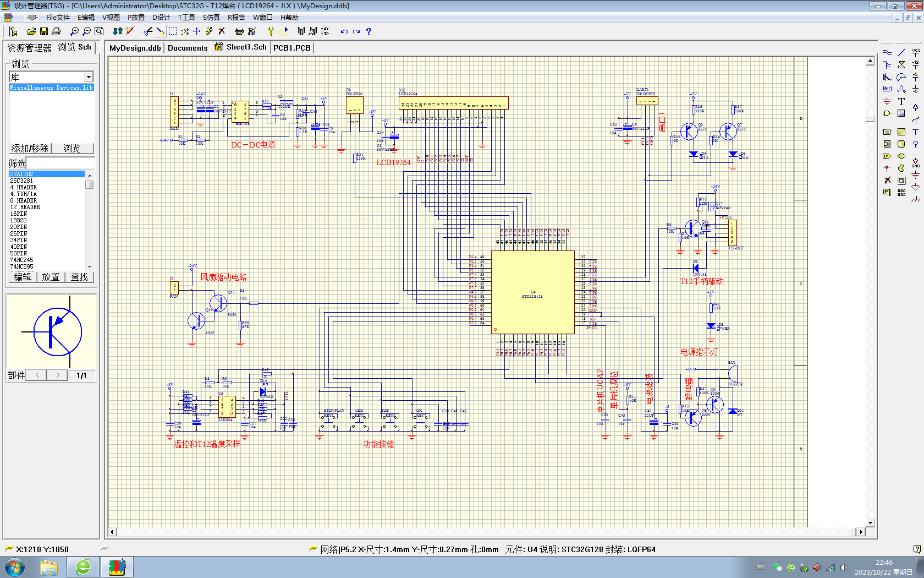This screenshot has width=924, height=578.
Task: Save the document with the floppy icon
Action: coord(44,31)
